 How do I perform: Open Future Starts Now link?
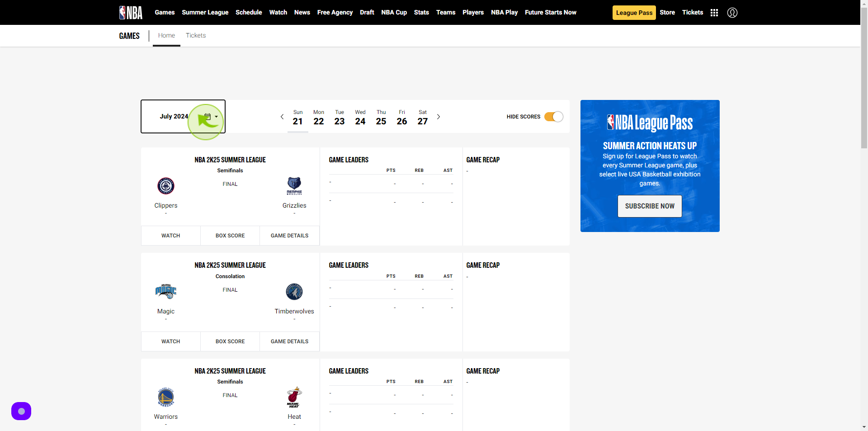click(551, 13)
